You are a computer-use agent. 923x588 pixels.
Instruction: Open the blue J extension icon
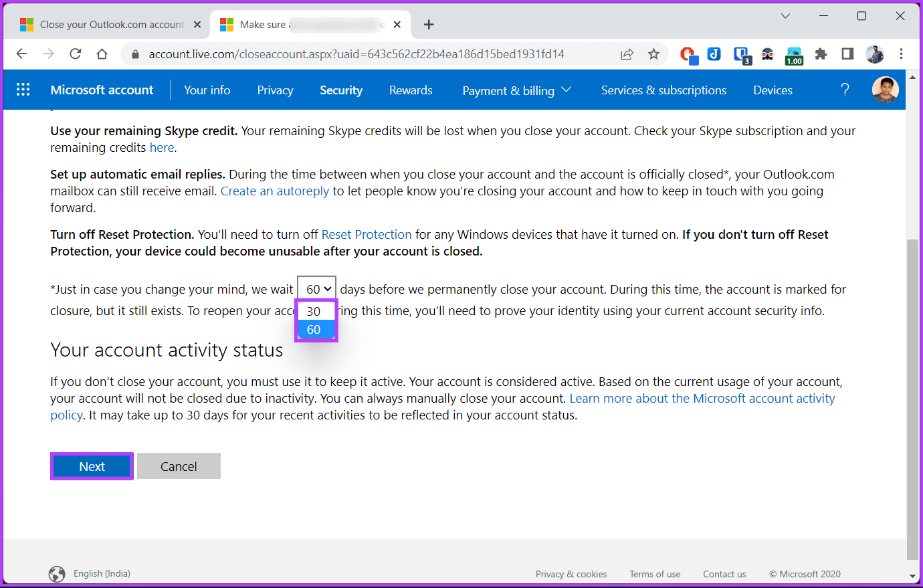714,54
